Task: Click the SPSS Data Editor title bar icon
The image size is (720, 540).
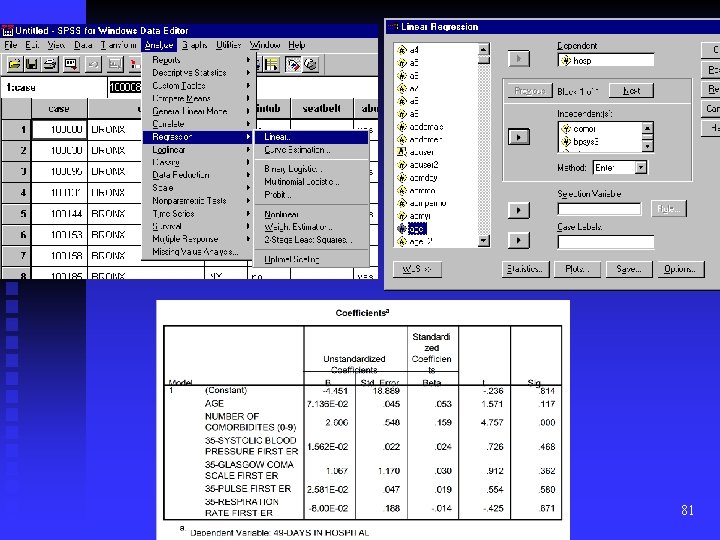Action: click(x=7, y=31)
